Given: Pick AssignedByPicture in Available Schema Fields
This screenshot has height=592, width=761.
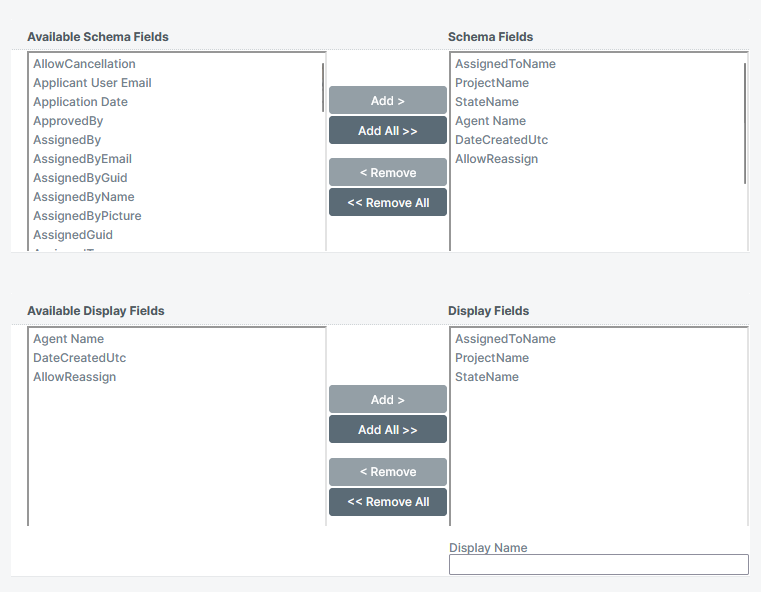Looking at the screenshot, I should tap(87, 216).
